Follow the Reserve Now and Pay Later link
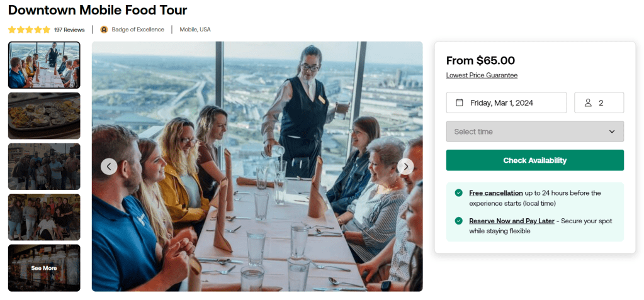The height and width of the screenshot is (300, 644). click(x=510, y=221)
